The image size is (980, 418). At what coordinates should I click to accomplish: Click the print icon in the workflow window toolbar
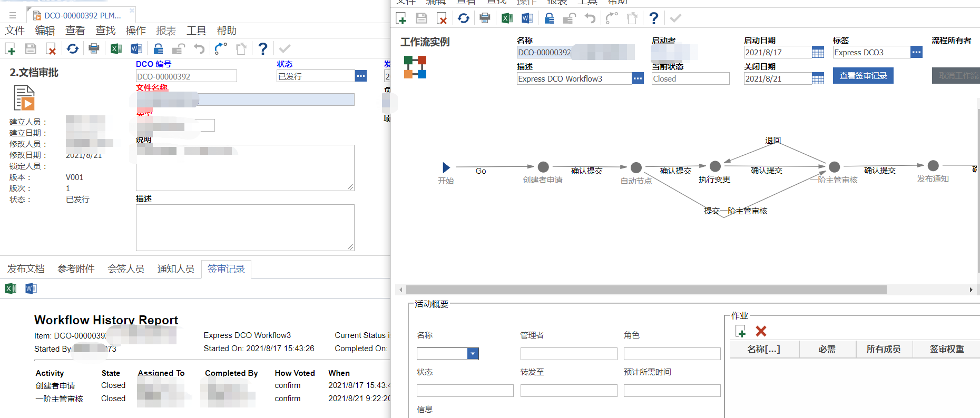click(x=485, y=18)
